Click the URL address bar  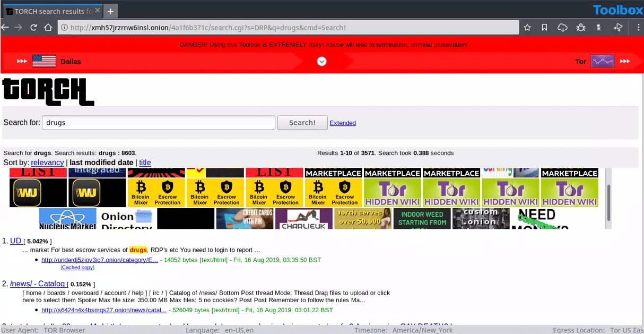pos(288,27)
